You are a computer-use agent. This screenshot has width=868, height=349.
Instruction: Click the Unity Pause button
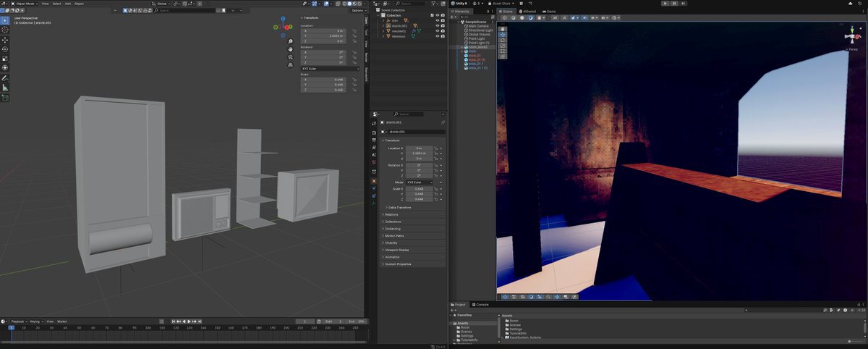(x=676, y=4)
